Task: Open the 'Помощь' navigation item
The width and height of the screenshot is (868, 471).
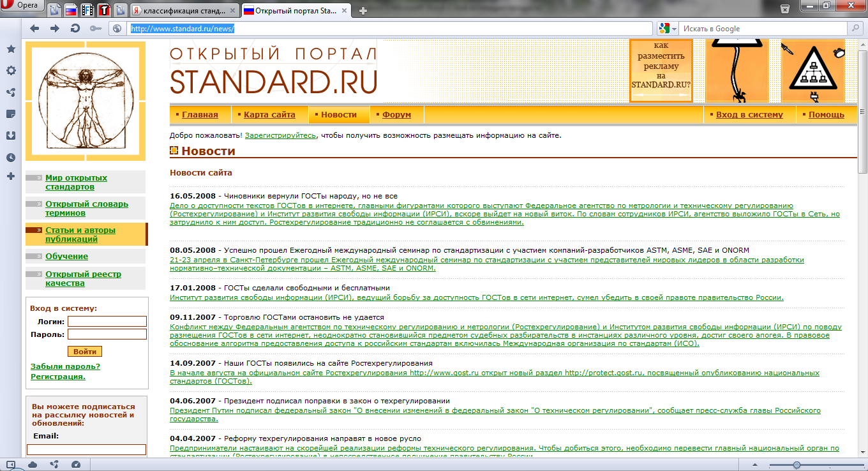Action: coord(827,115)
